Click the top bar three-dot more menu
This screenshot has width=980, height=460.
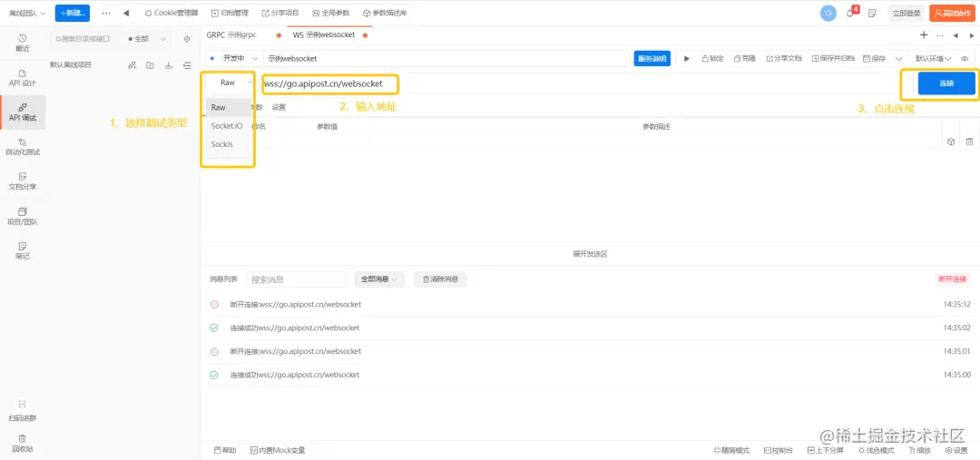[x=106, y=13]
